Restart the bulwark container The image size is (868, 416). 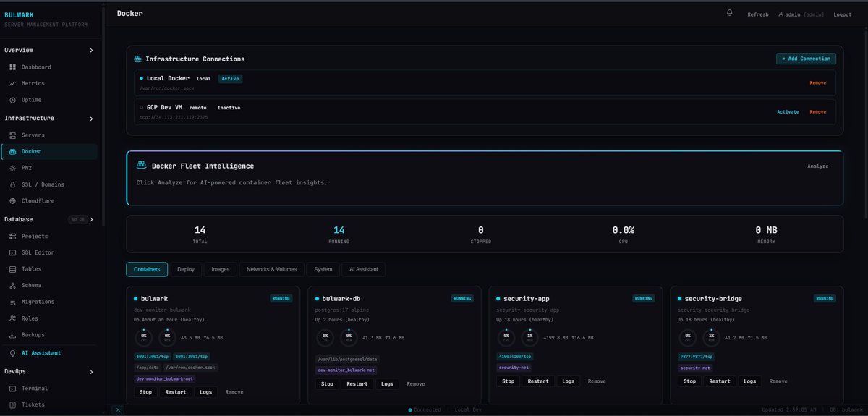tap(175, 391)
